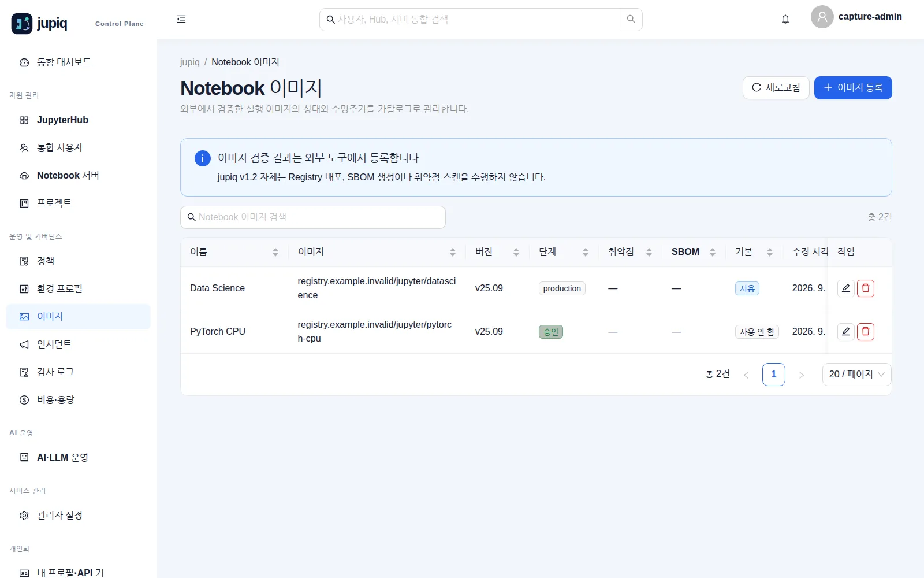Click the jupiq breadcrumb link

tap(190, 62)
